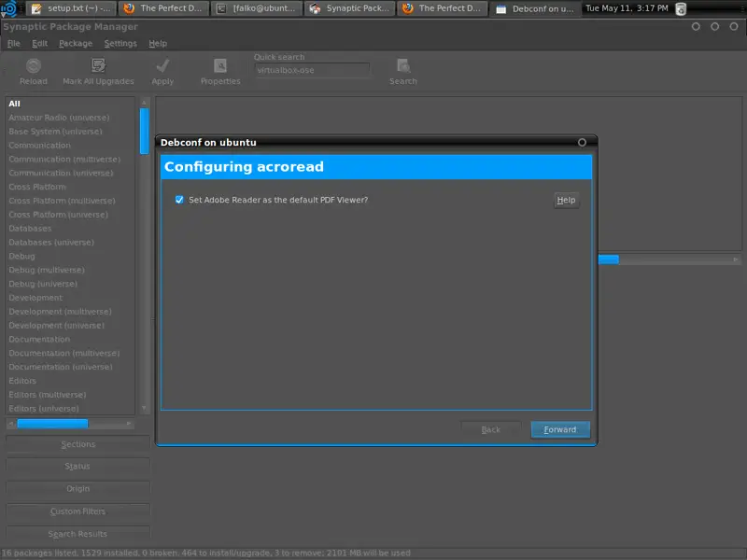The image size is (747, 560).
Task: Select Cross Platform category
Action: (71, 187)
